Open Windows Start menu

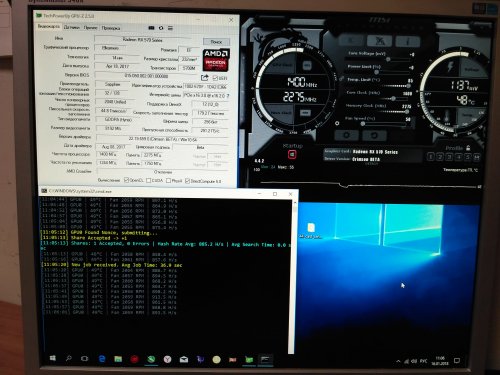point(52,358)
